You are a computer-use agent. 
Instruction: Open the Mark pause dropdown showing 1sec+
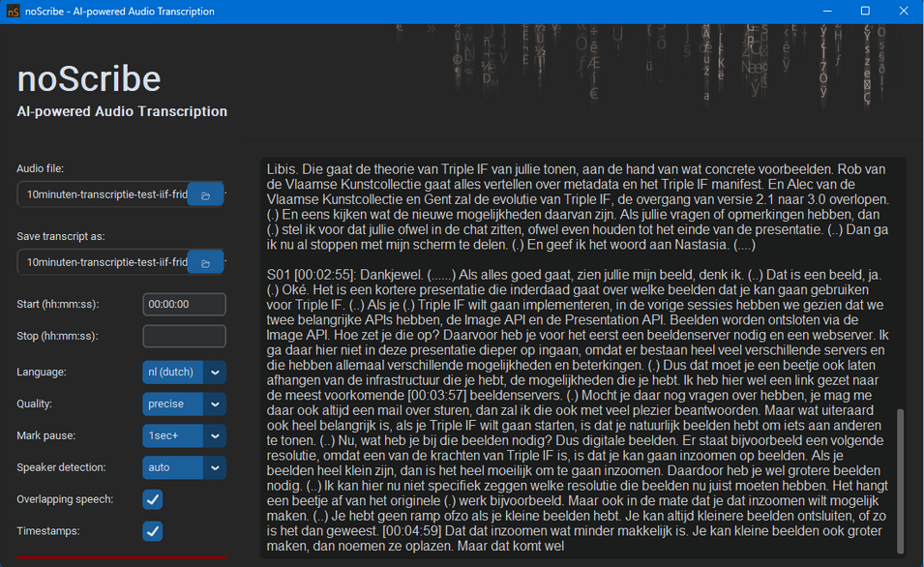pos(215,435)
